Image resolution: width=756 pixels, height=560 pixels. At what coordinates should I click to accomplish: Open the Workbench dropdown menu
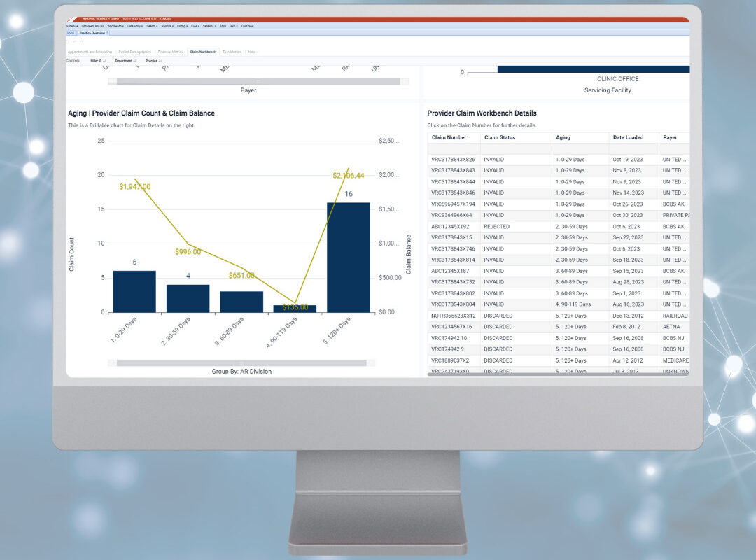[115, 26]
